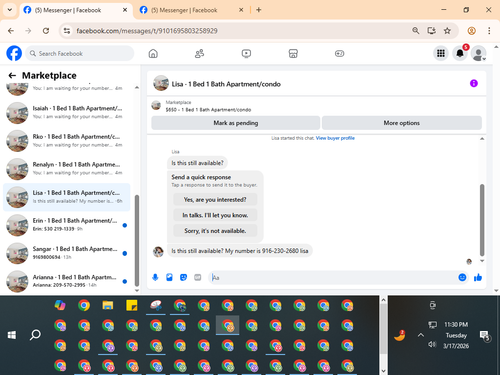Open Isaiah's conversation in the list
This screenshot has height=375, width=500.
click(66, 113)
